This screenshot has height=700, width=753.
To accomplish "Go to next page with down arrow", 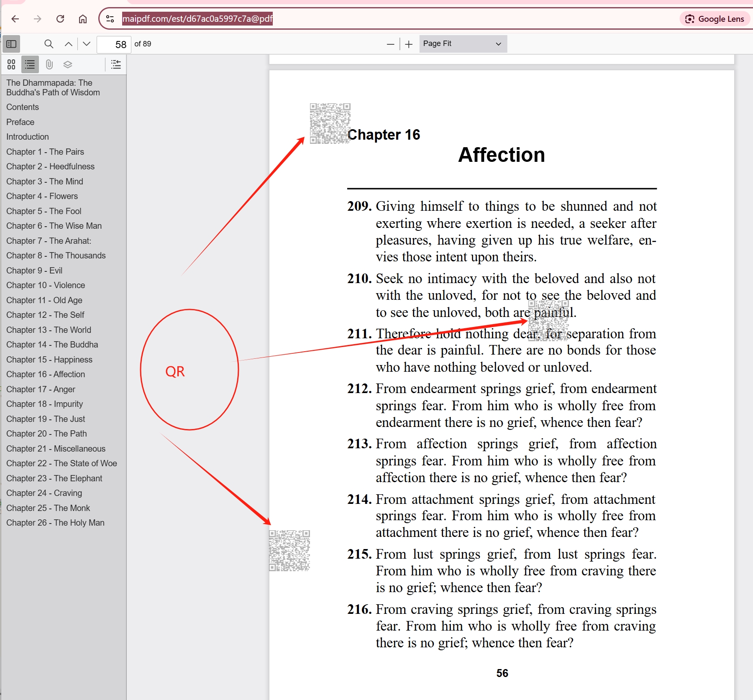I will [x=87, y=44].
